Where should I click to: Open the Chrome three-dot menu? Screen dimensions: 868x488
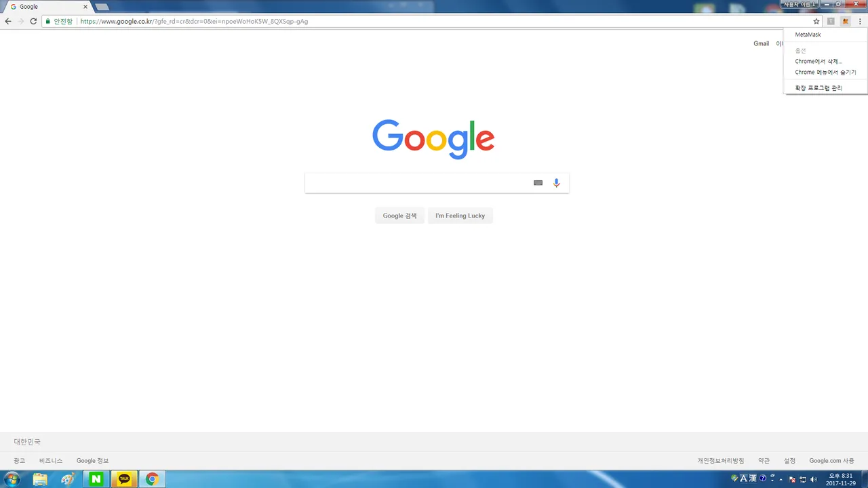coord(860,21)
